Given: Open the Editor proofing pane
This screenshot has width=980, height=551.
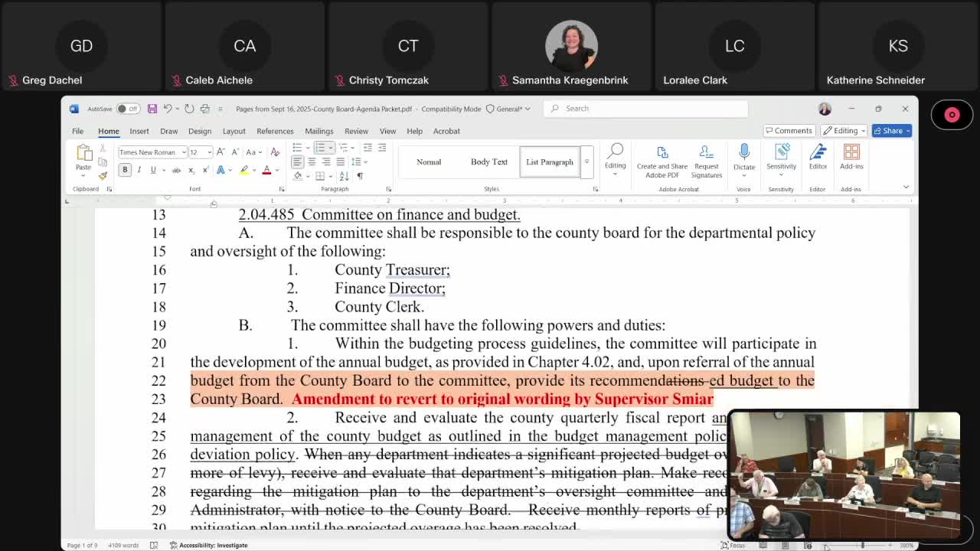Looking at the screenshot, I should [818, 157].
